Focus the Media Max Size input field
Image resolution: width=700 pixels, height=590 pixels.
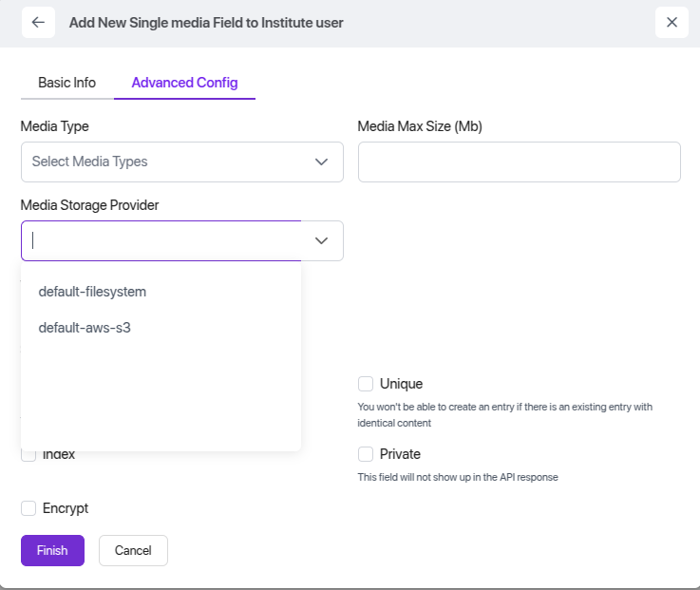(519, 162)
